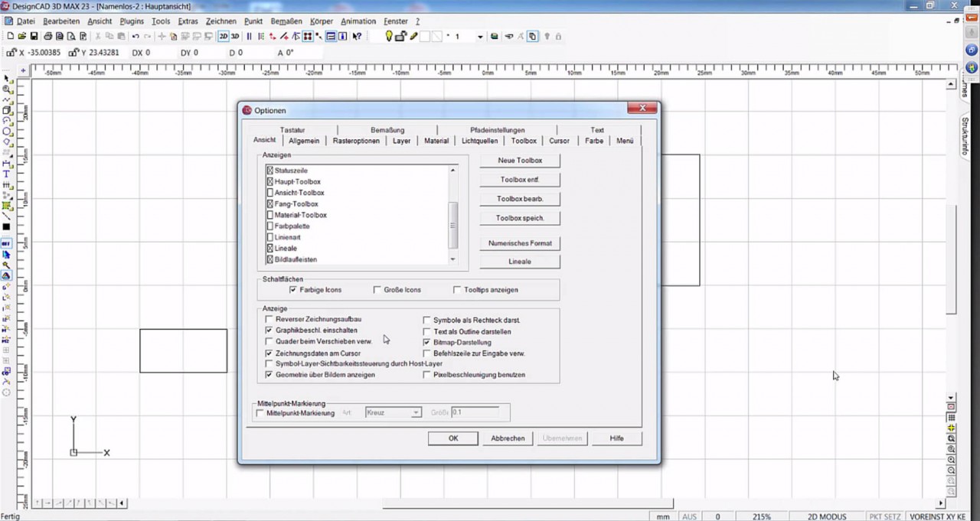Image resolution: width=980 pixels, height=521 pixels.
Task: Open the Kreuz dropdown in Mittelpunkt-Markierung
Action: [x=417, y=412]
